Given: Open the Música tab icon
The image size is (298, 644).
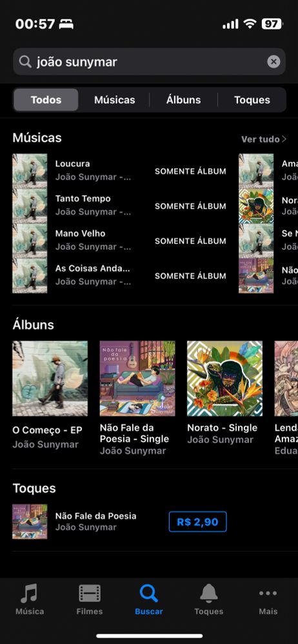Looking at the screenshot, I should [x=29, y=594].
